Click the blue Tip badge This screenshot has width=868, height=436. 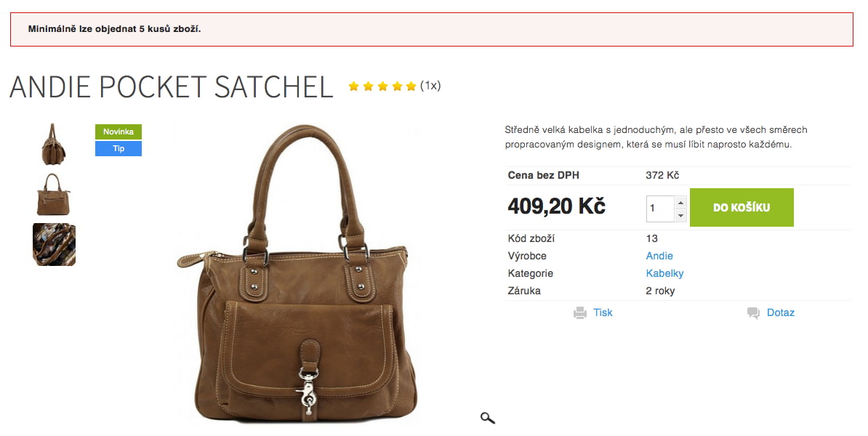pos(118,148)
